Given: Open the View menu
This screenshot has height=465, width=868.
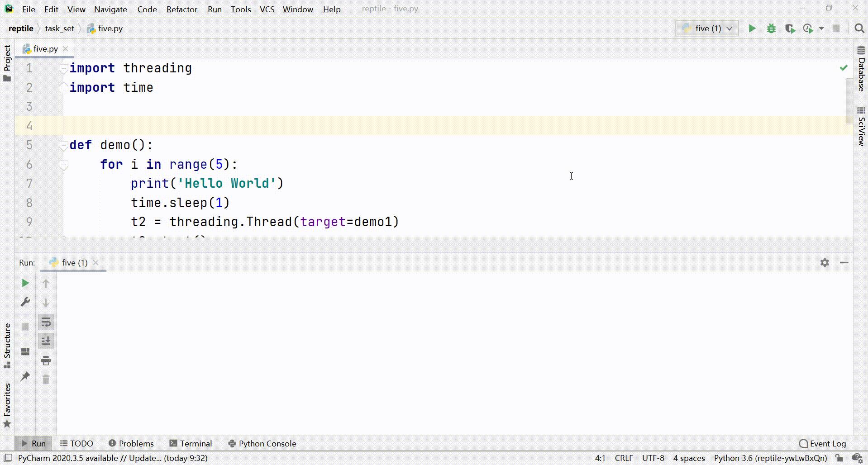Looking at the screenshot, I should (76, 9).
